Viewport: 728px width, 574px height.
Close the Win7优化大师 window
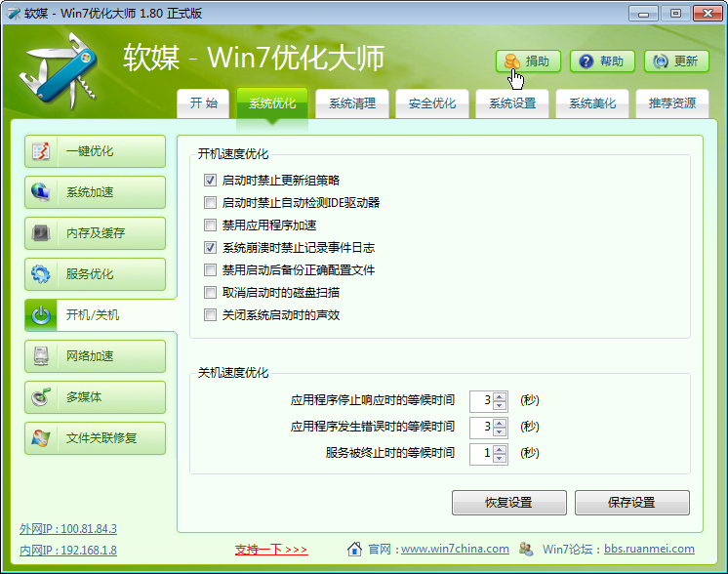coord(708,14)
